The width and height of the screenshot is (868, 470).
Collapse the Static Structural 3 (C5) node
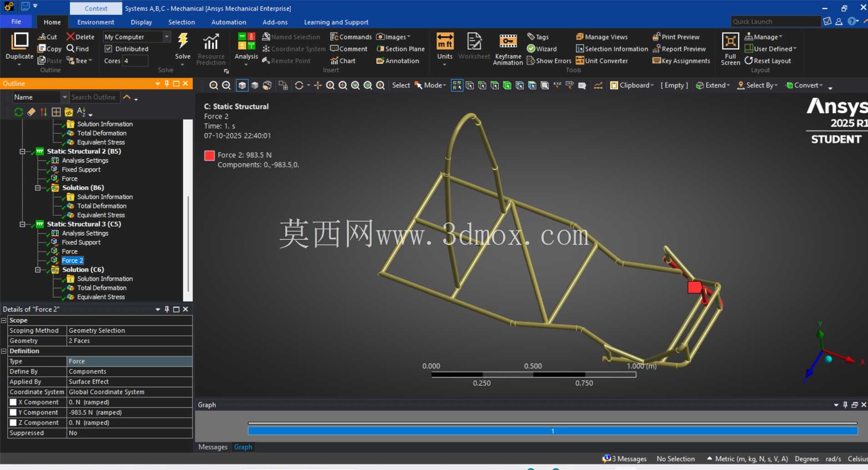point(22,224)
